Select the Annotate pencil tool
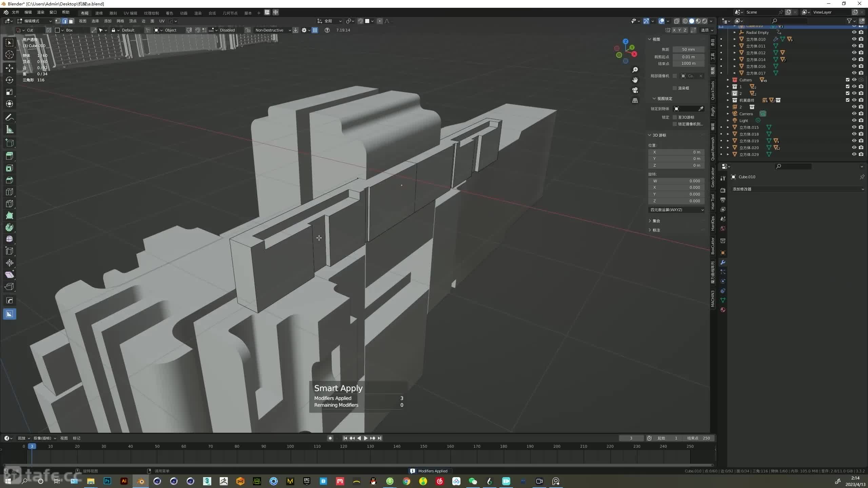Image resolution: width=868 pixels, height=488 pixels. pyautogui.click(x=9, y=118)
